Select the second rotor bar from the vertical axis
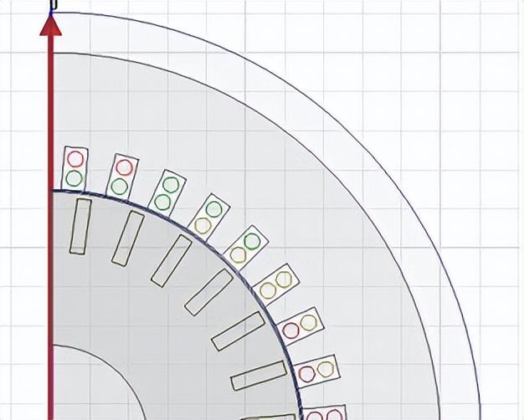This screenshot has width=524, height=420. [128, 238]
